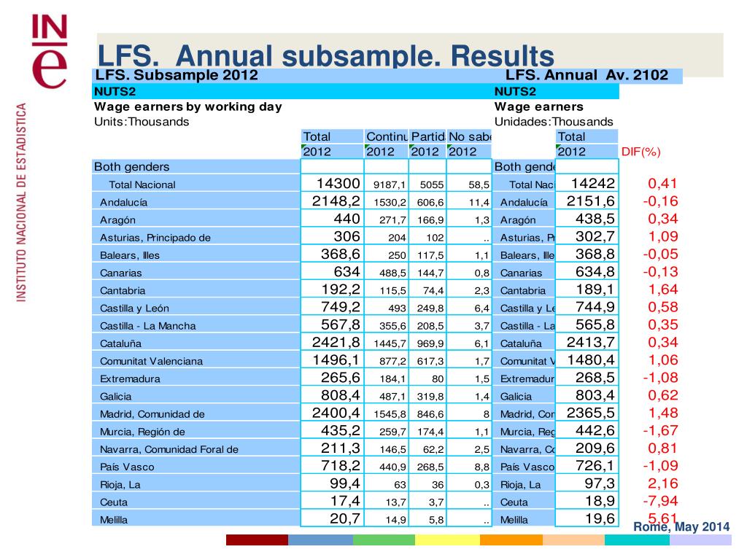Viewport: 747px width, 560px height.
Task: Select the red Rioja difference 2,16
Action: coord(662,483)
